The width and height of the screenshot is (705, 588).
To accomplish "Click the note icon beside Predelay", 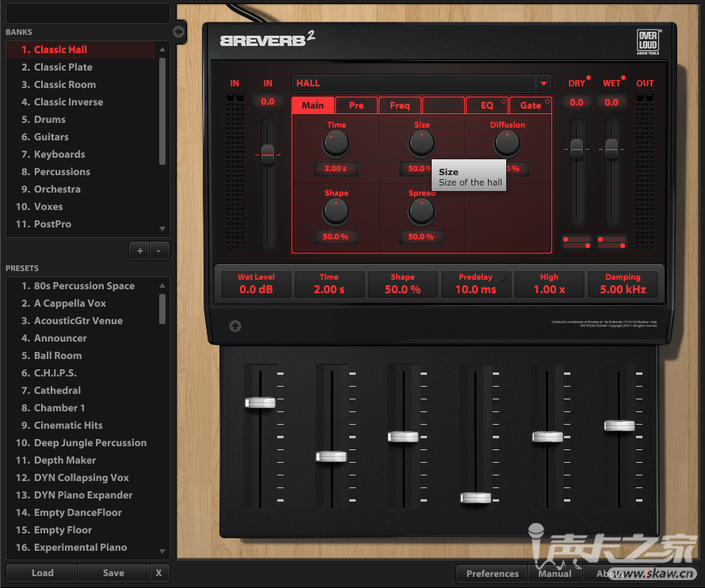I will [505, 278].
